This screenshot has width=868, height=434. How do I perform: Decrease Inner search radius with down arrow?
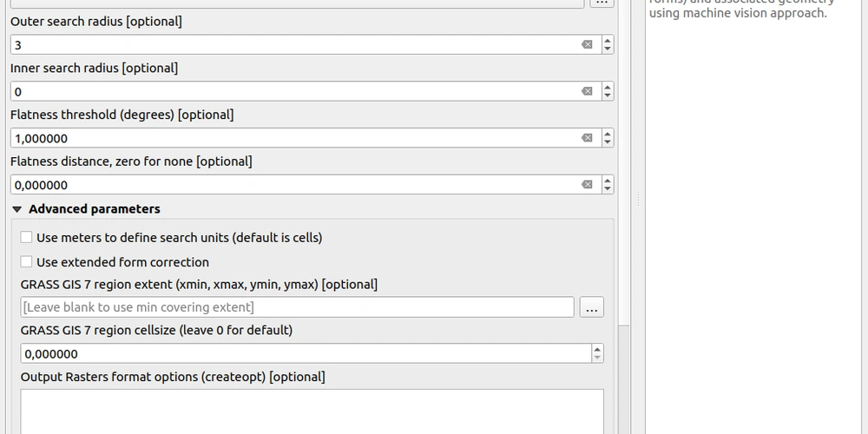pyautogui.click(x=608, y=95)
